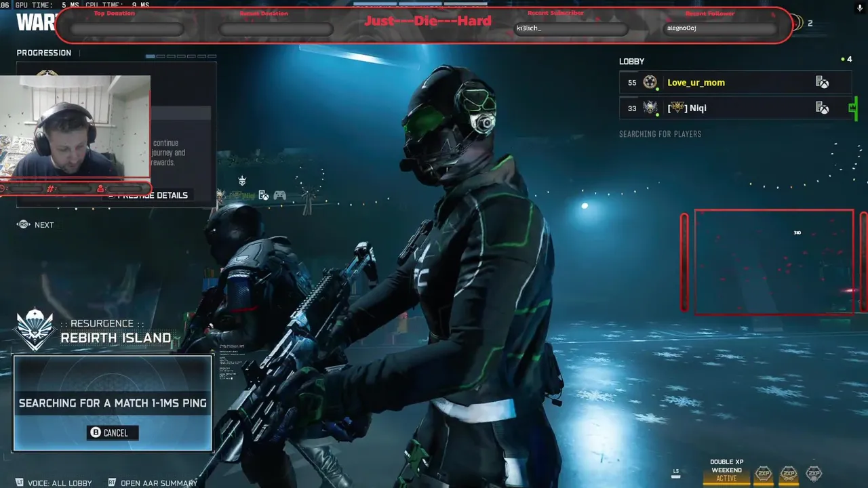Image resolution: width=868 pixels, height=488 pixels.
Task: Click the progression page indicator dashes
Action: pyautogui.click(x=181, y=56)
